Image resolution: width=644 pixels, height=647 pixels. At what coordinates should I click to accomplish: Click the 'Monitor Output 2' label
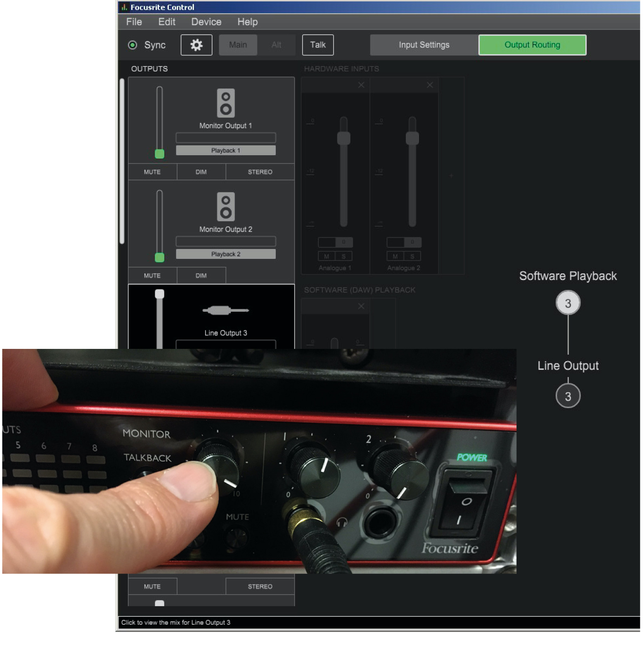(226, 229)
